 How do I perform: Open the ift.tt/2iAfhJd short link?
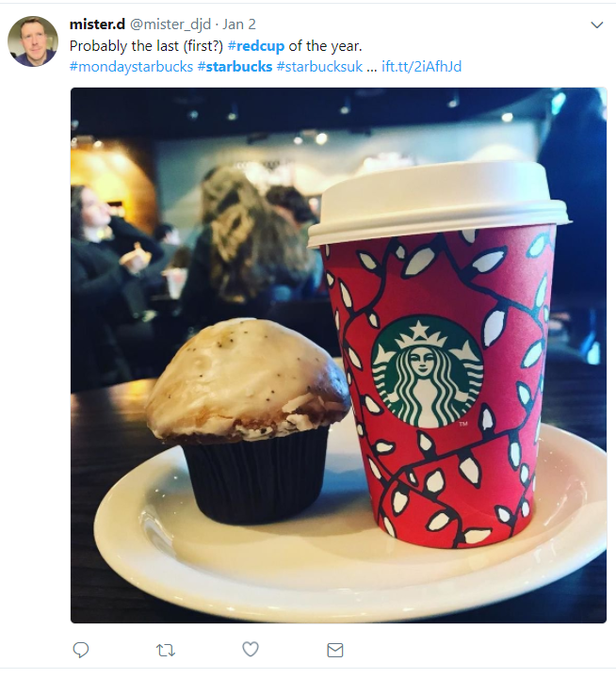(421, 67)
